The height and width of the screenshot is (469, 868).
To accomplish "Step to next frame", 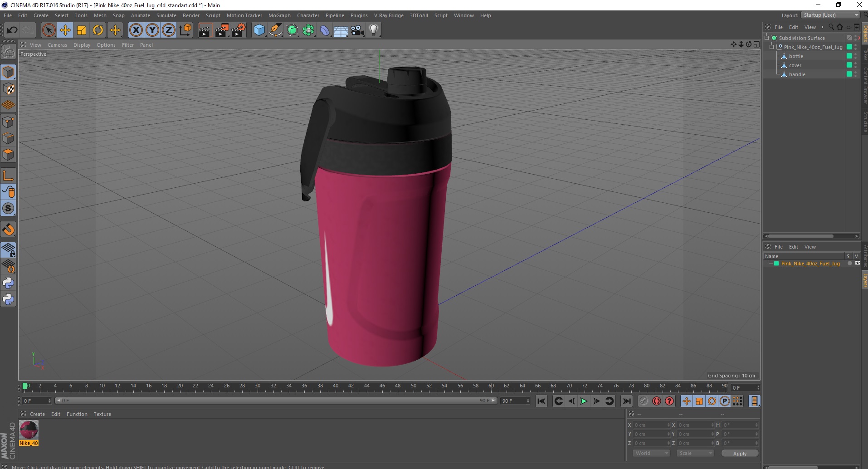I will [597, 401].
